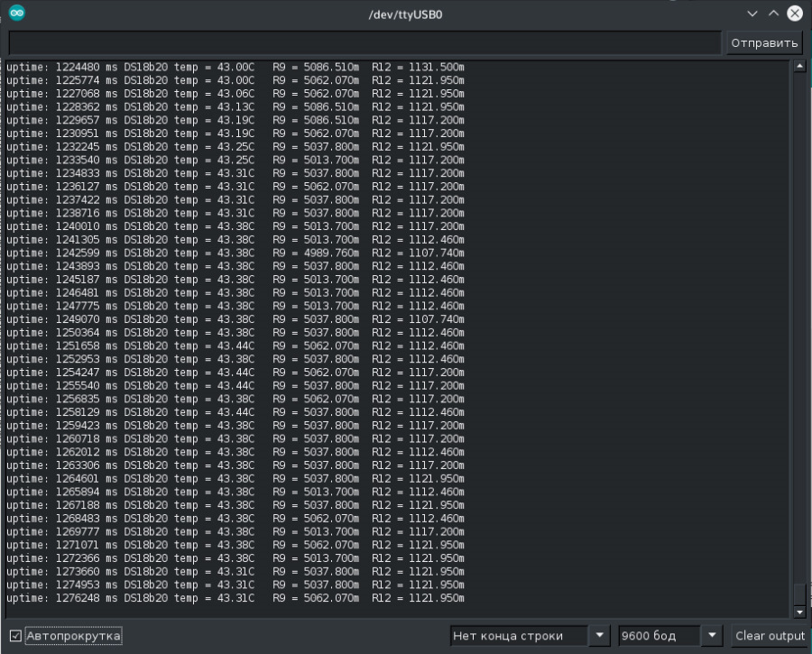Open the Нет конца строки line ending dropdown

click(x=530, y=635)
